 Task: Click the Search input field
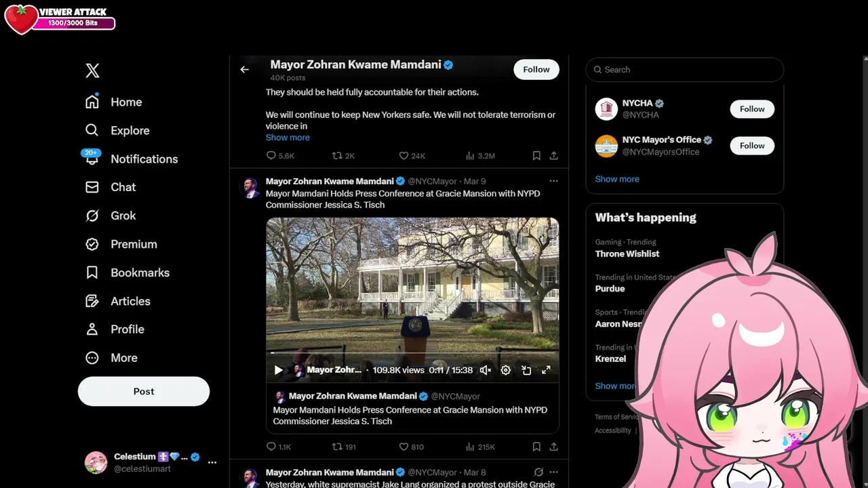pos(685,70)
